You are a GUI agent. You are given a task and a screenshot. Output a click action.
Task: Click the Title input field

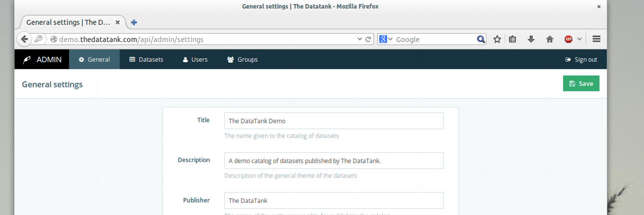[334, 121]
